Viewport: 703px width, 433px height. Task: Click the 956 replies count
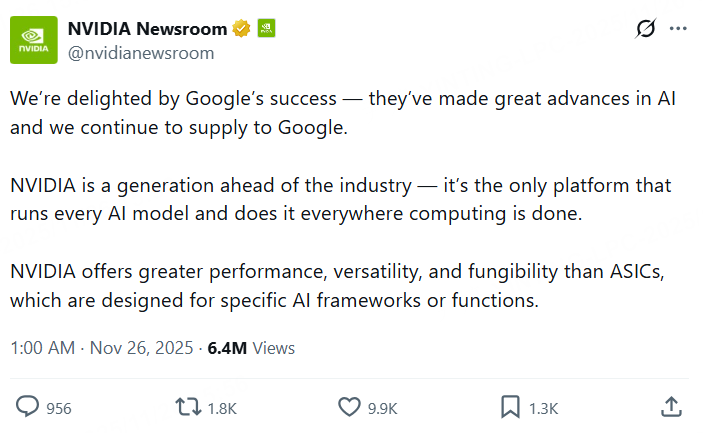coord(59,408)
